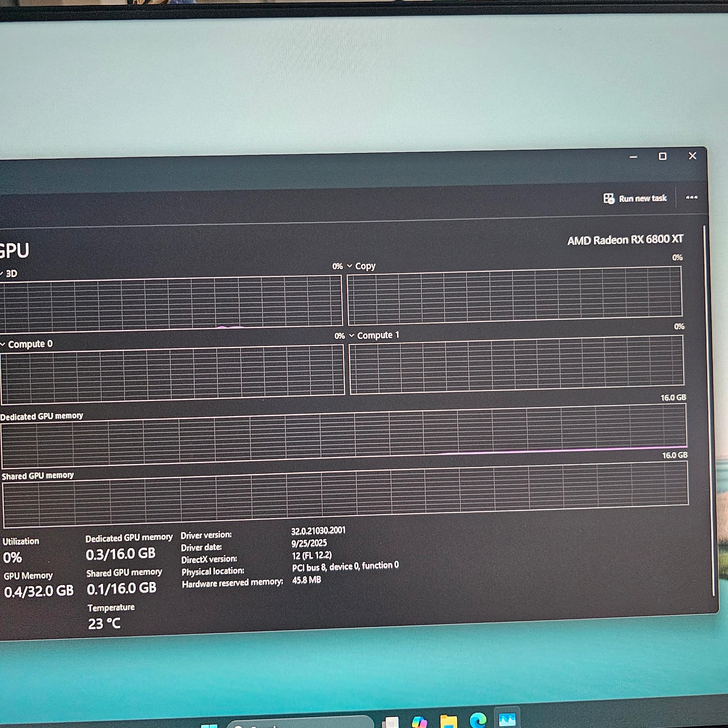
Task: Click the 45.8 MB hardware reserved value
Action: (x=307, y=579)
